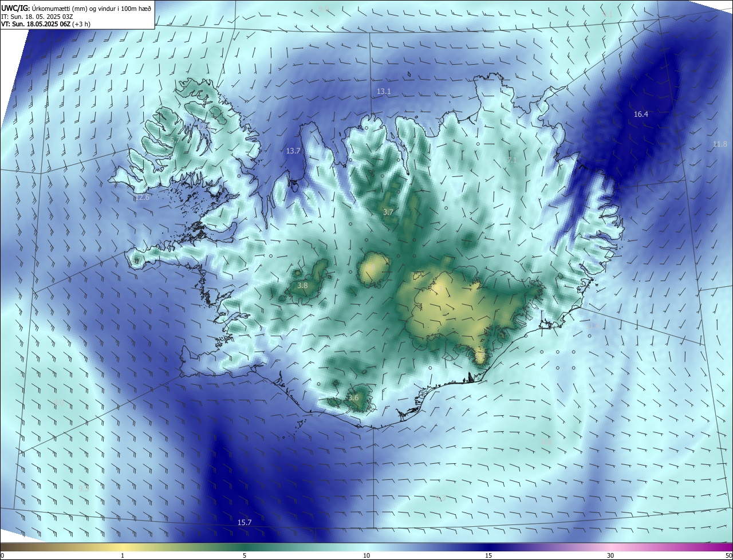Click the 11.8 value at the east edge
Viewport: 733px width, 560px height.
pyautogui.click(x=720, y=144)
